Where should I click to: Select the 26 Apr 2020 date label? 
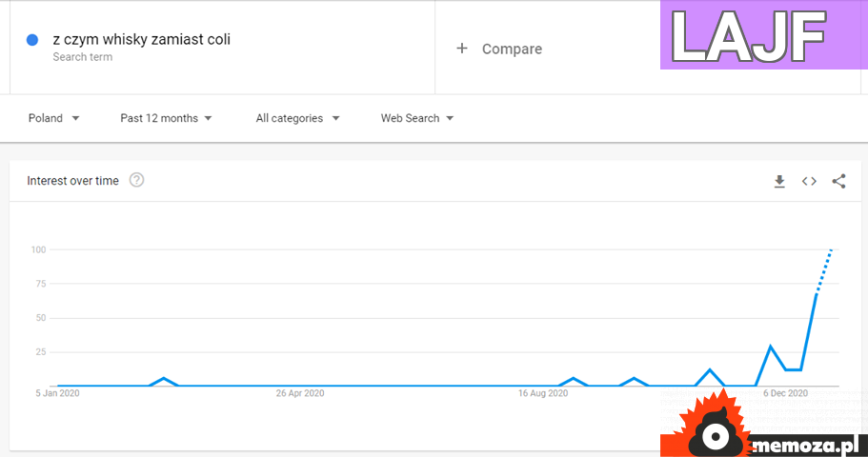[300, 392]
